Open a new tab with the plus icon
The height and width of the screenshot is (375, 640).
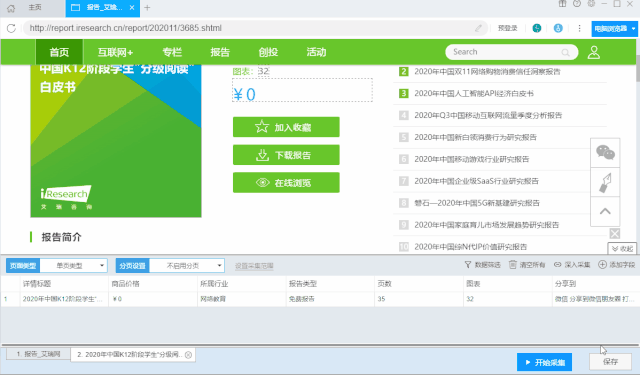click(147, 8)
